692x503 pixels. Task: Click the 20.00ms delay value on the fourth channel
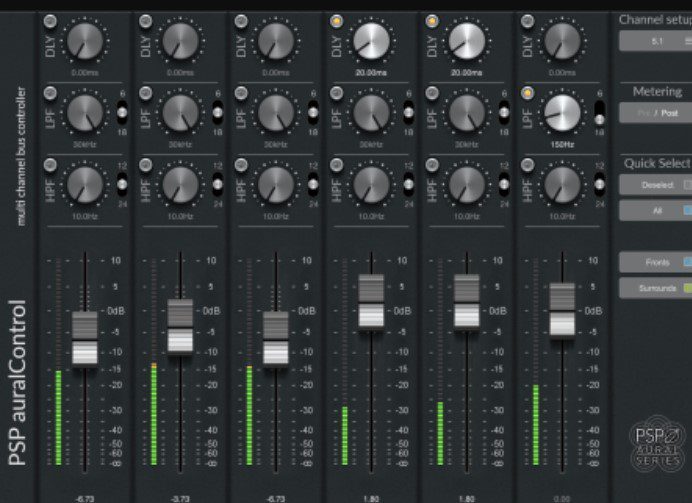(371, 72)
